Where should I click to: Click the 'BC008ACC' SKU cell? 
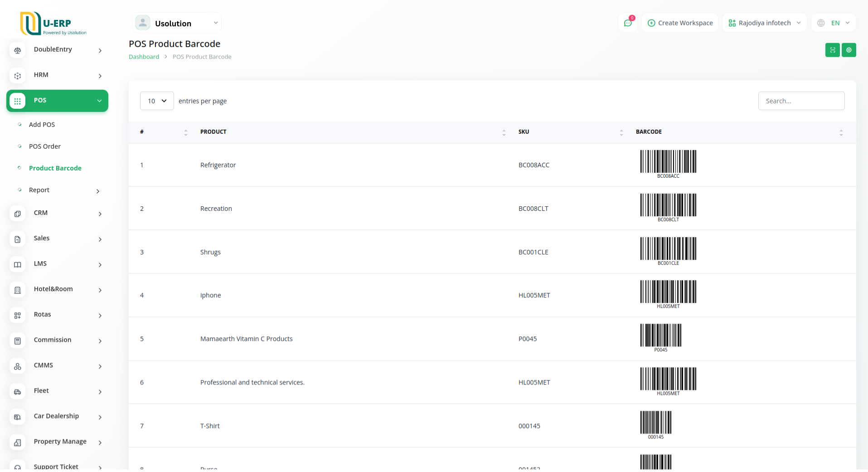point(534,165)
